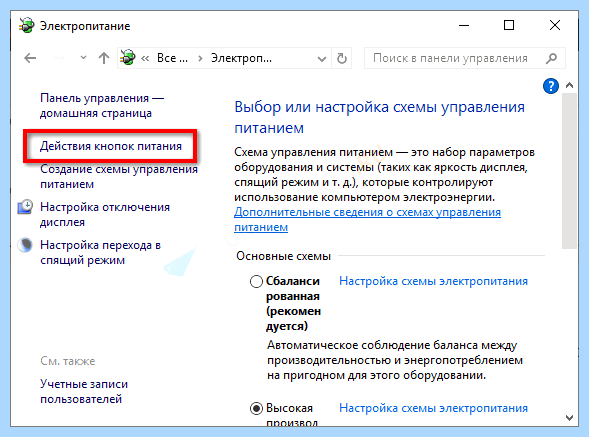
Task: Open 'Настройка перехода в спящий режим'
Action: (100, 253)
